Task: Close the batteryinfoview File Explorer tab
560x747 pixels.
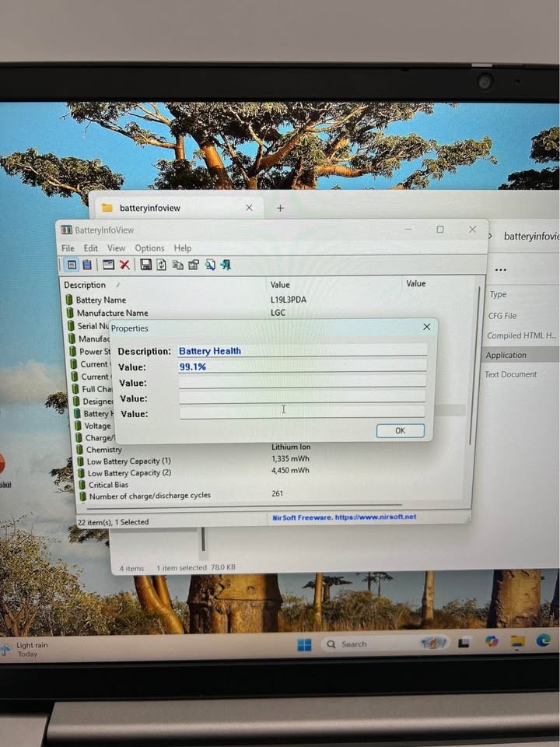Action: pyautogui.click(x=249, y=208)
